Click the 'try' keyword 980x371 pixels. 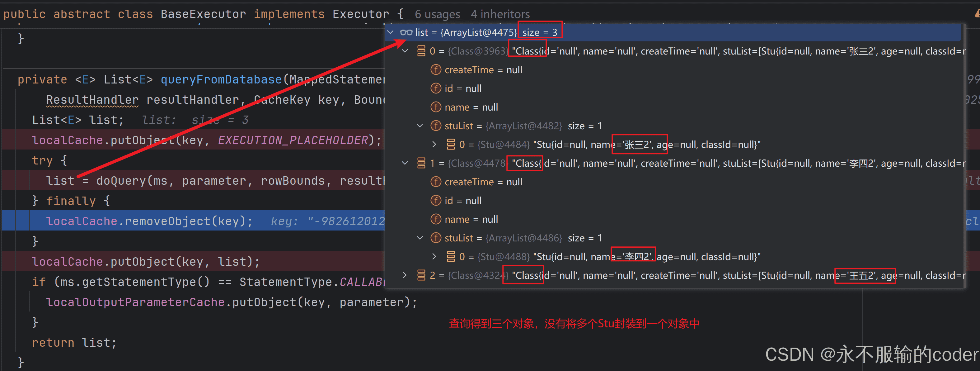click(x=42, y=160)
